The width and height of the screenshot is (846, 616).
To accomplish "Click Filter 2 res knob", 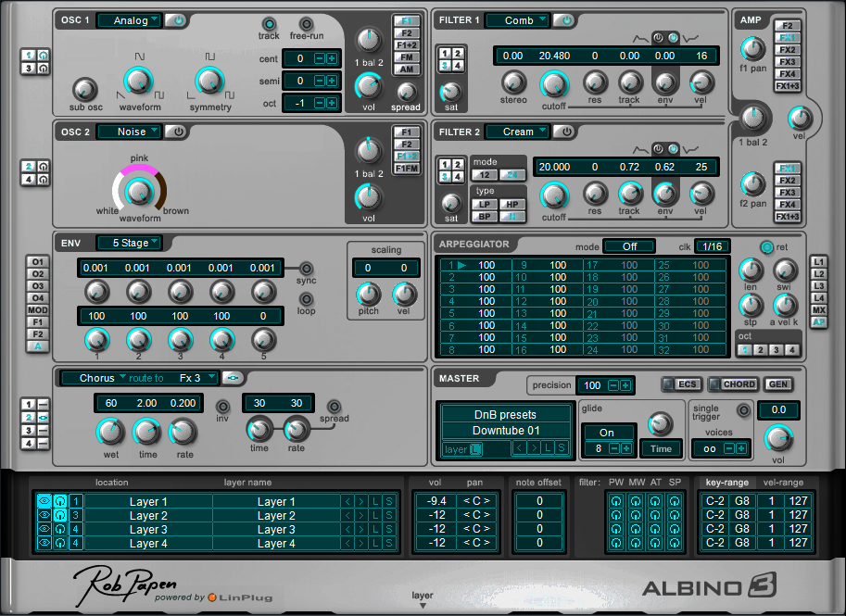I will 595,194.
